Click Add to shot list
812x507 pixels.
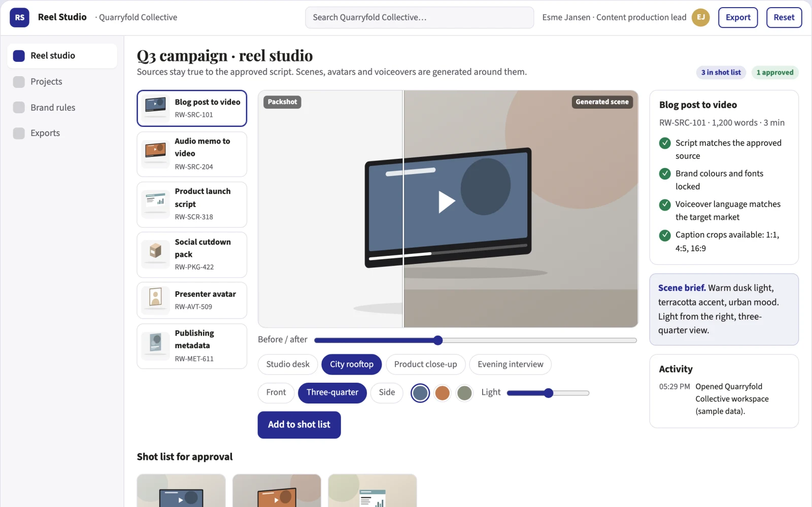pyautogui.click(x=299, y=425)
